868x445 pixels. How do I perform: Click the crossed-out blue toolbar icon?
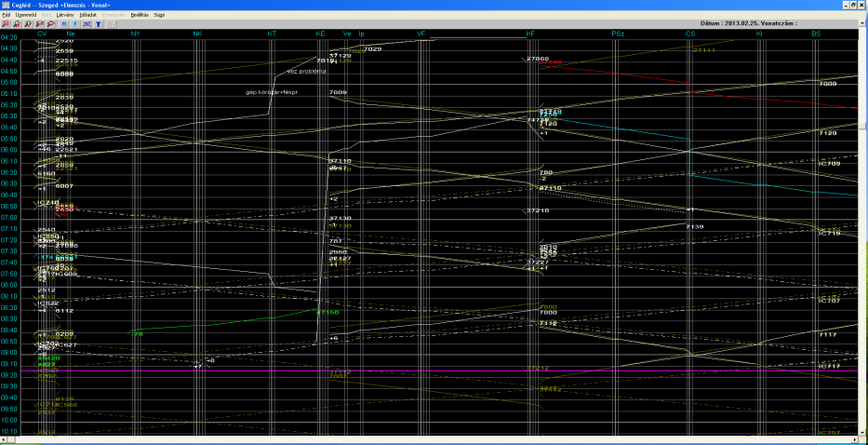tap(87, 24)
